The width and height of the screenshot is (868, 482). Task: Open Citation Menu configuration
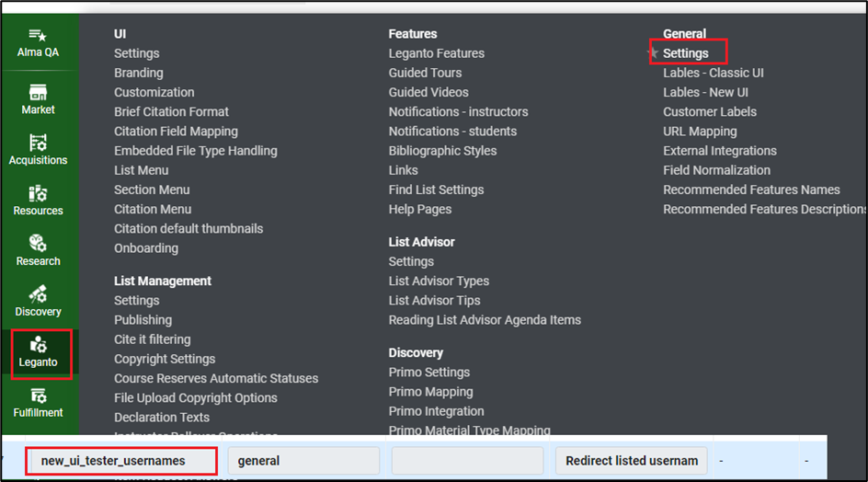pyautogui.click(x=153, y=209)
